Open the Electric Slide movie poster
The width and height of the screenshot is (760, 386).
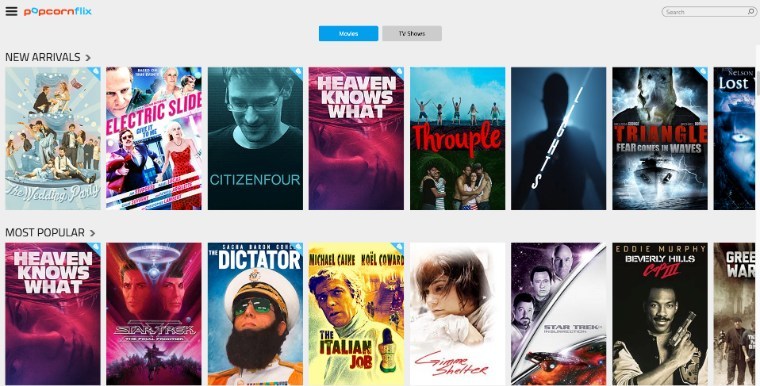click(154, 138)
